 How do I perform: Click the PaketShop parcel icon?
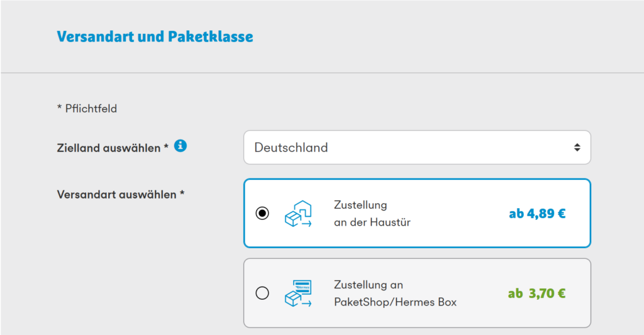coord(297,294)
